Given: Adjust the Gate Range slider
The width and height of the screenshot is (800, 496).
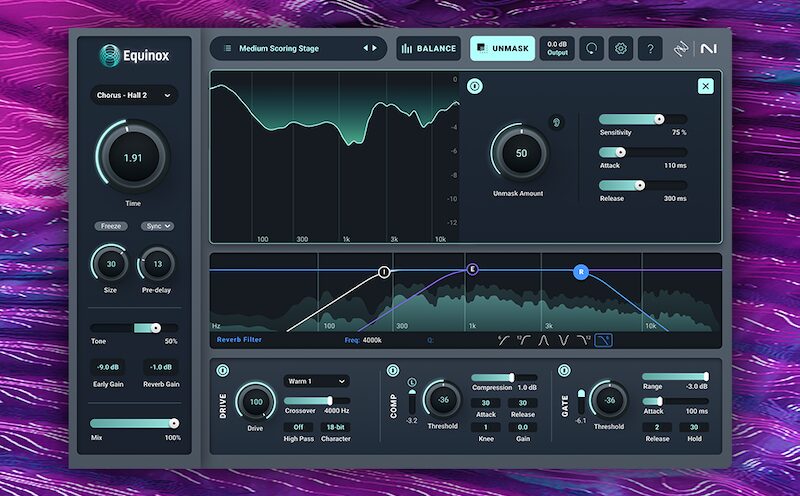Looking at the screenshot, I should (x=676, y=377).
